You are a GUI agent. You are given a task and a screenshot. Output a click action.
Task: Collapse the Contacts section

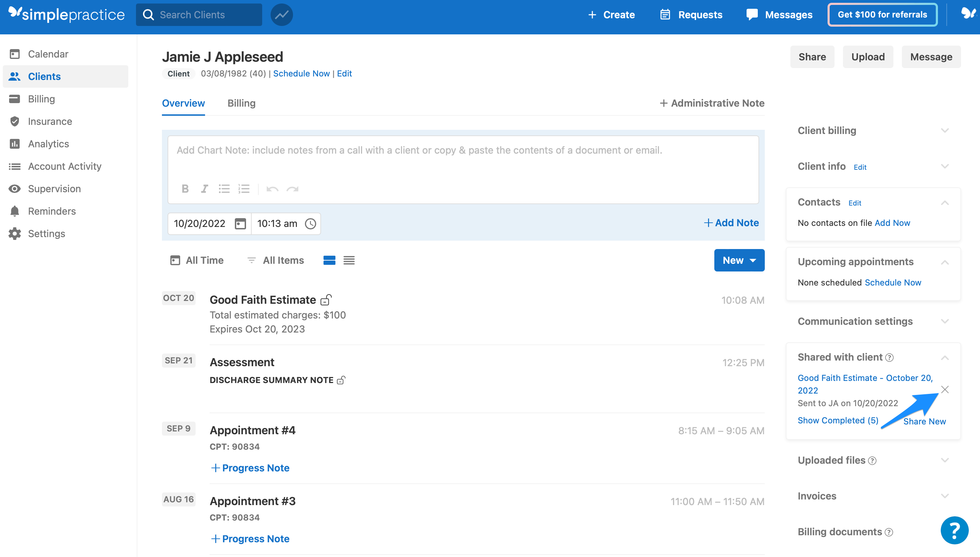point(945,202)
